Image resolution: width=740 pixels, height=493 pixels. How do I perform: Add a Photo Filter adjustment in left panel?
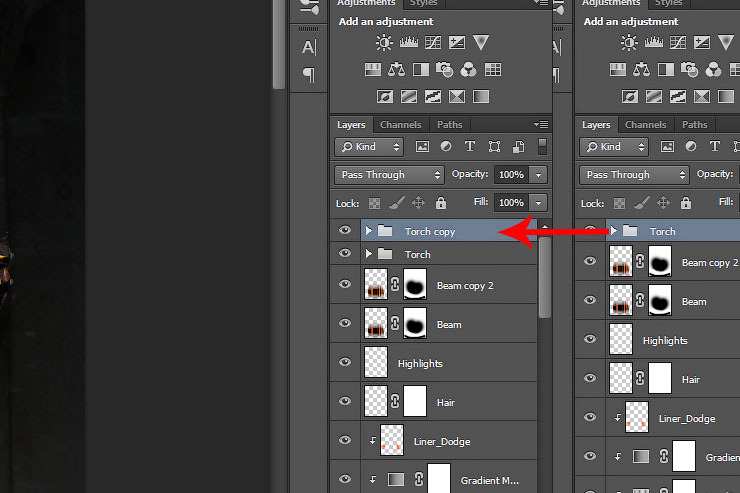[444, 69]
